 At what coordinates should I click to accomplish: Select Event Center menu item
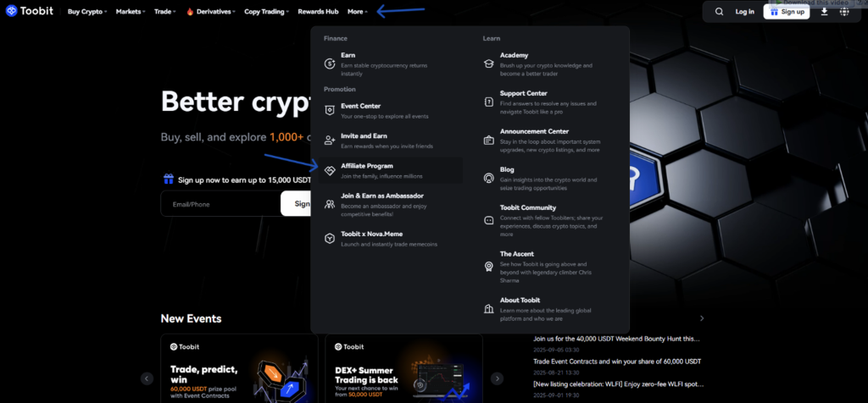pyautogui.click(x=390, y=111)
